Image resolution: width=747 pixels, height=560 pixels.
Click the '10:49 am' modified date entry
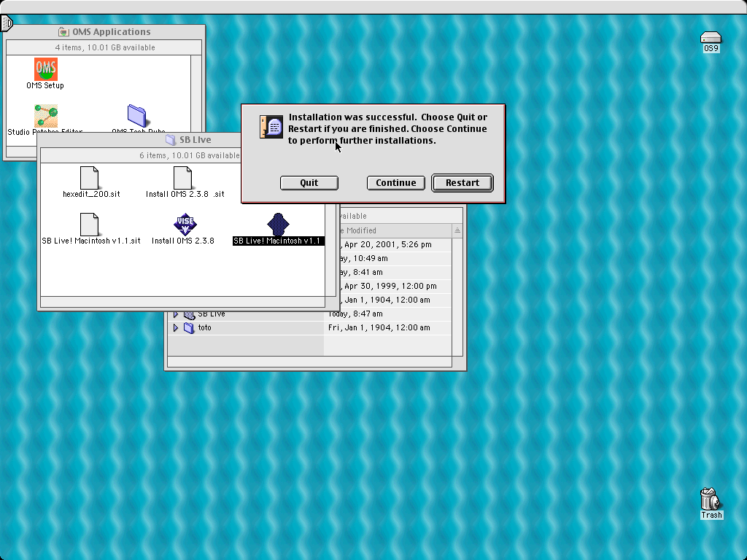tap(370, 258)
